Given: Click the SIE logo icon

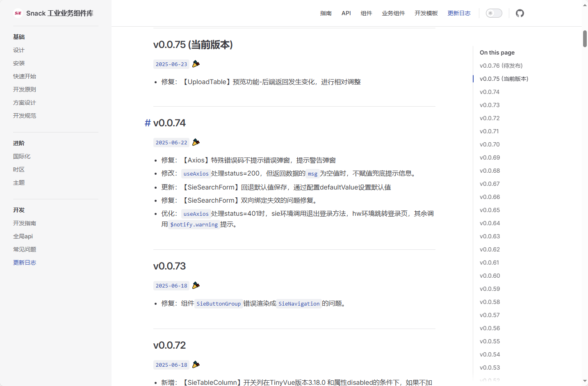Looking at the screenshot, I should click(x=18, y=13).
